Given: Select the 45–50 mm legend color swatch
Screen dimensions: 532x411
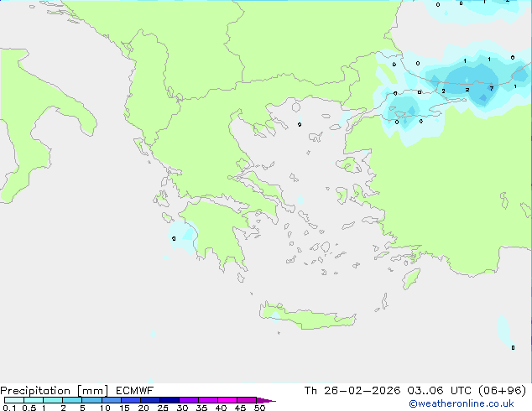Looking at the screenshot, I should [x=247, y=400].
